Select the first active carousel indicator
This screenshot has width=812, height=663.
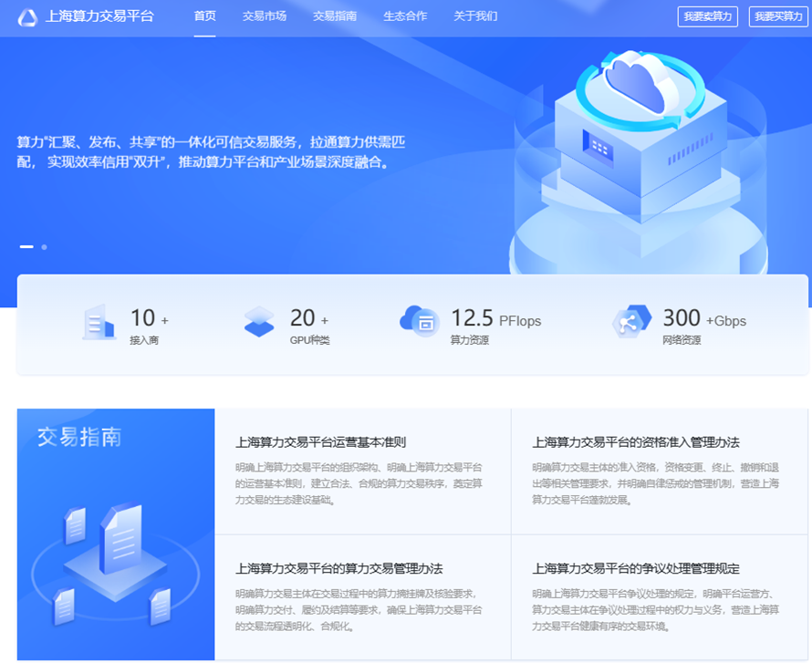pos(26,247)
